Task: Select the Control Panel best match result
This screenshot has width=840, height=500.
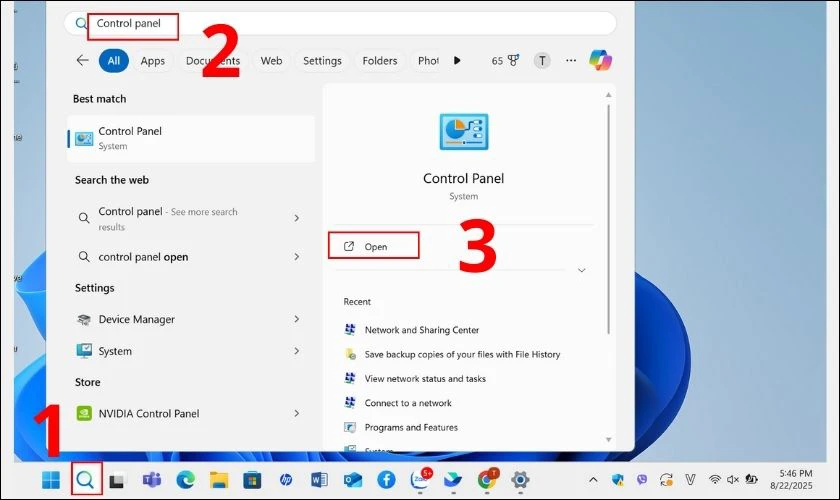Action: [x=191, y=138]
